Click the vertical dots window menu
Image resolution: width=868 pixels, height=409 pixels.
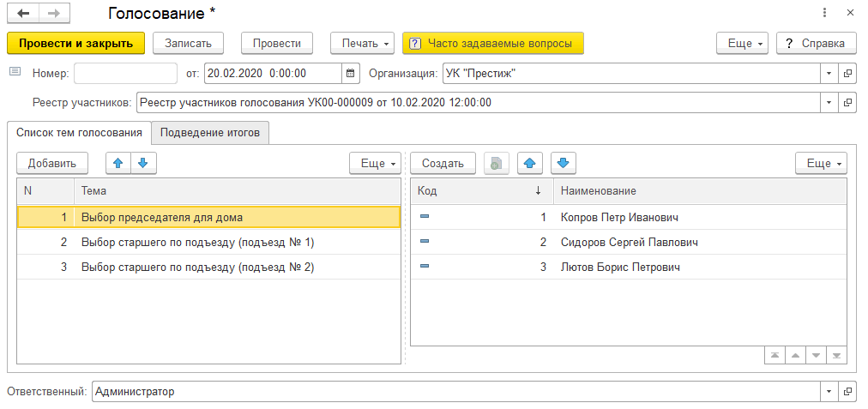point(824,14)
